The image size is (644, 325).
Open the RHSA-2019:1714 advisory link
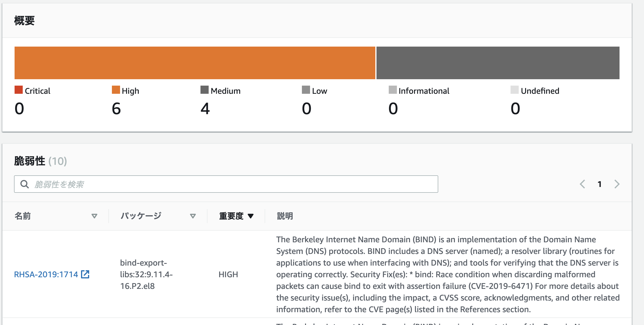(46, 274)
